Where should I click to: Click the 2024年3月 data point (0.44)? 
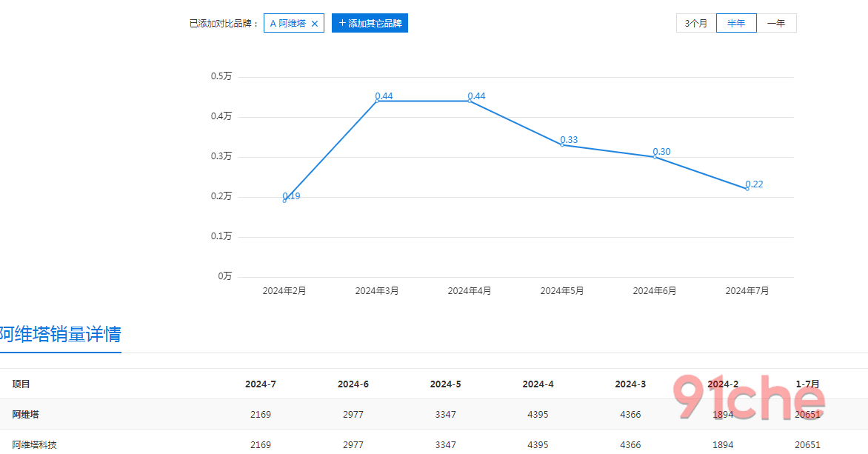coord(377,101)
